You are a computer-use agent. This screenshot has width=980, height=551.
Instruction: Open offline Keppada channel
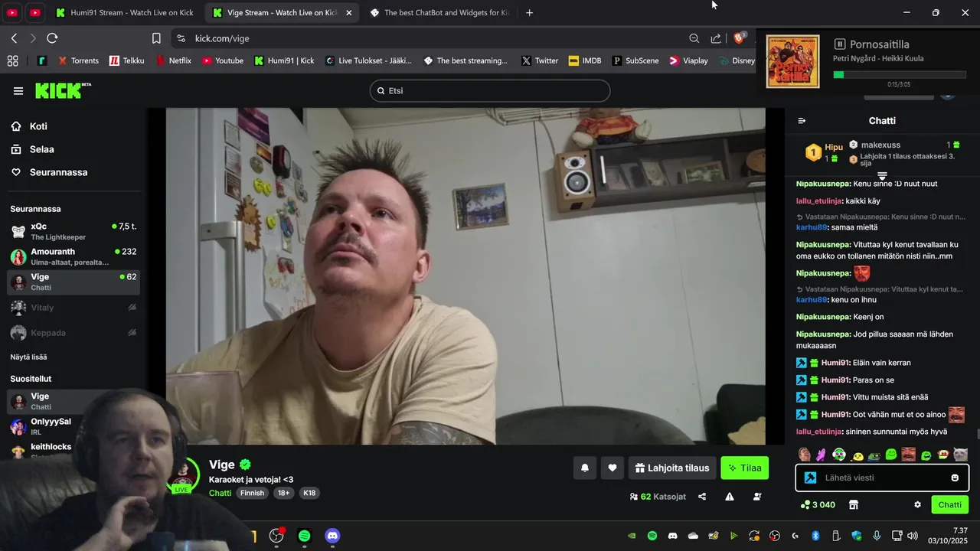click(73, 333)
